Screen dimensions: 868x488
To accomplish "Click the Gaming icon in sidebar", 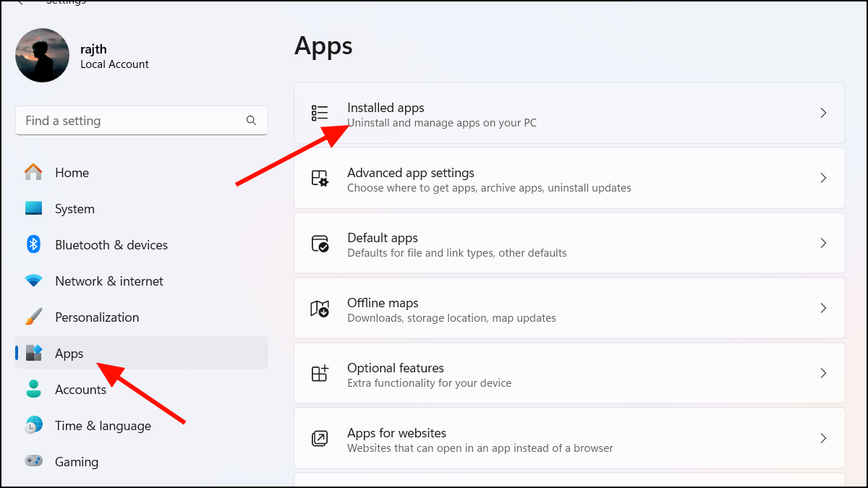I will (x=33, y=461).
